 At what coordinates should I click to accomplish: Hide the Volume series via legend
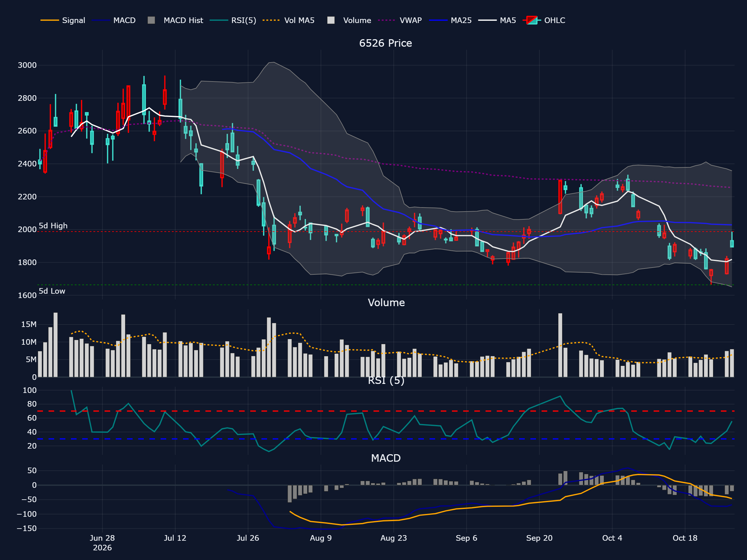349,20
